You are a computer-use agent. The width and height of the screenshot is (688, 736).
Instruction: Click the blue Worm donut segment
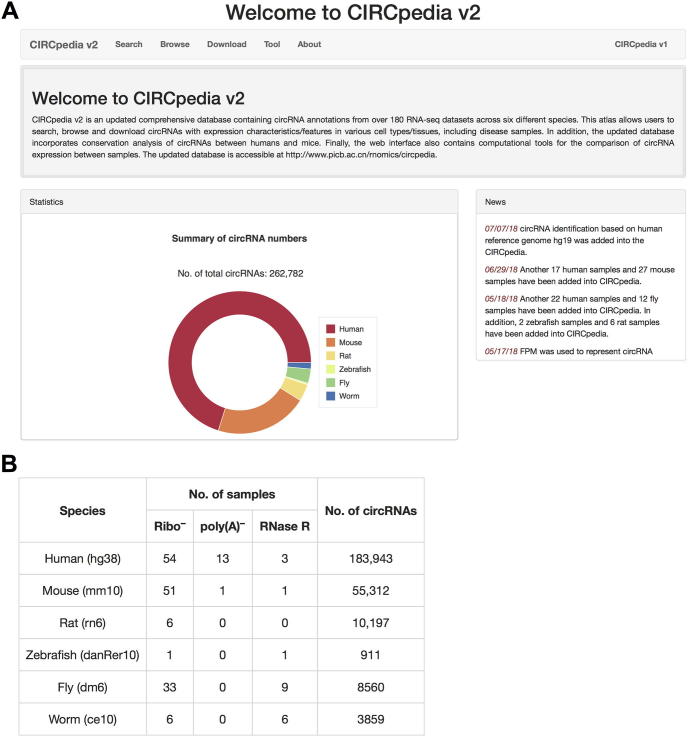[299, 365]
